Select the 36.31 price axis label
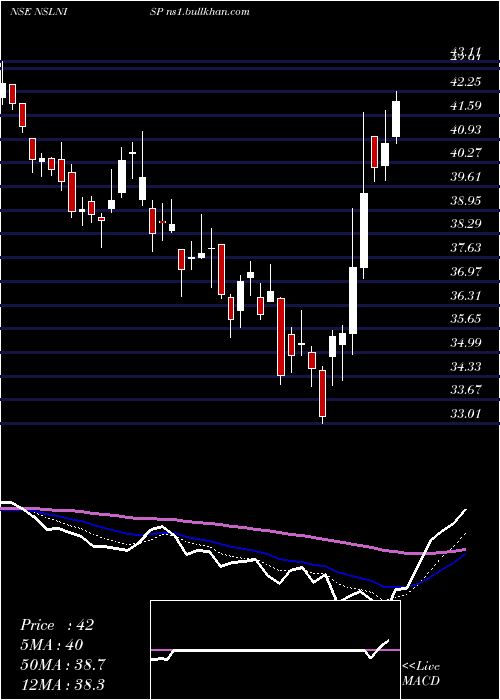500x700 pixels. click(x=466, y=296)
